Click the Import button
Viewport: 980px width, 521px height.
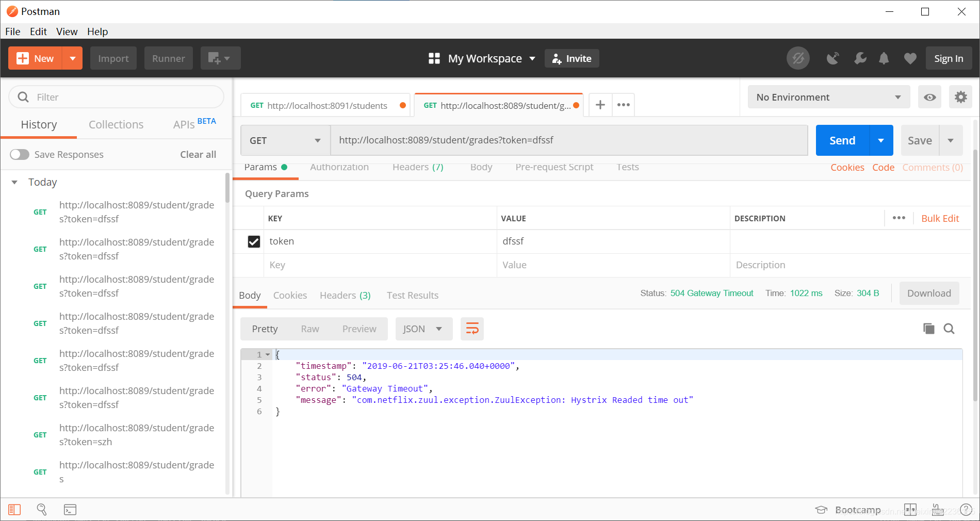tap(113, 58)
